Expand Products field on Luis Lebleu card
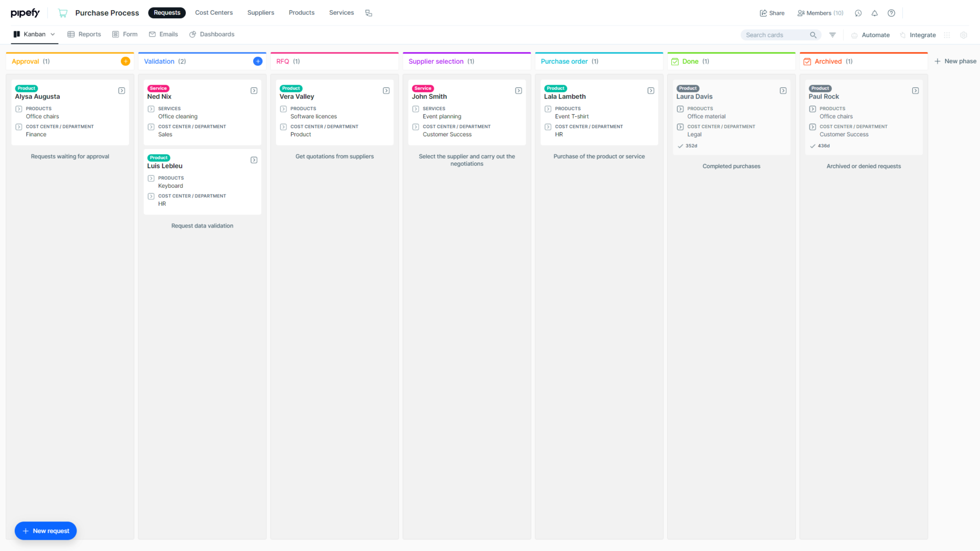The height and width of the screenshot is (551, 980). pos(151,179)
